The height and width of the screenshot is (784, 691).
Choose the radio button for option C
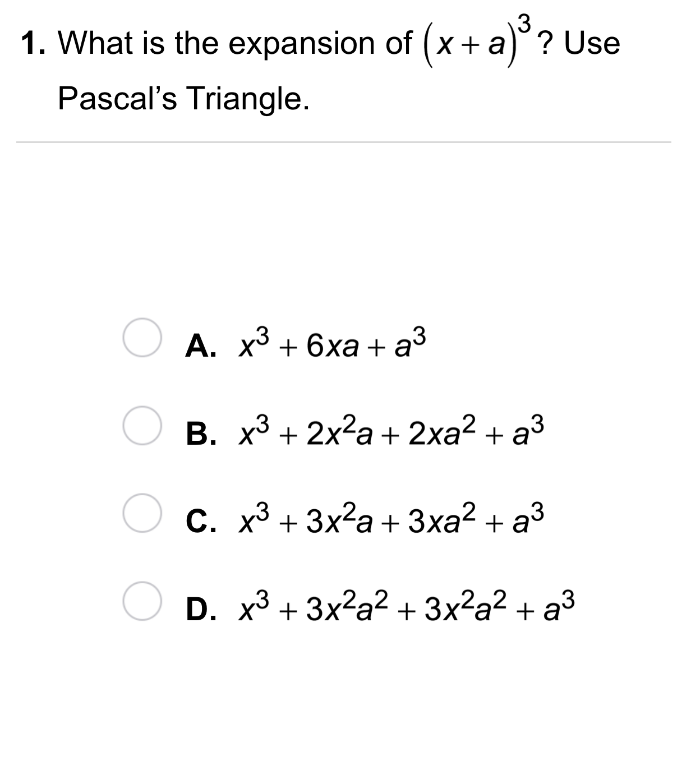pos(142,514)
